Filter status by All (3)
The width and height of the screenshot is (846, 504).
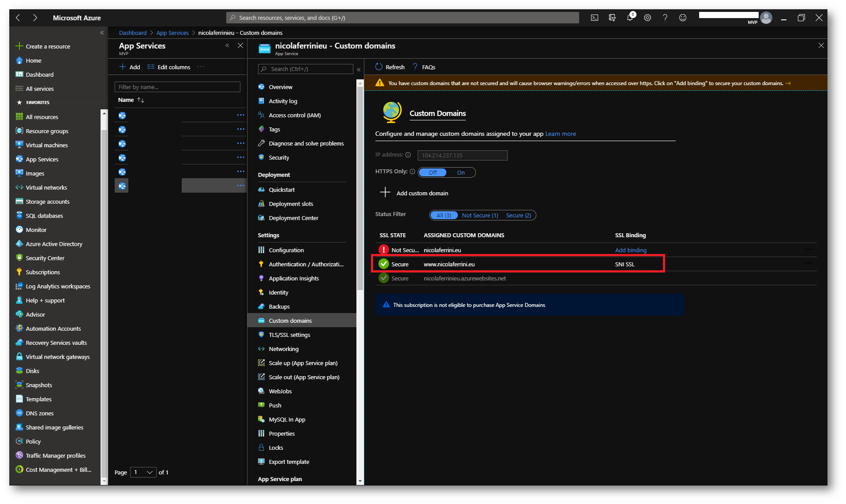point(444,215)
